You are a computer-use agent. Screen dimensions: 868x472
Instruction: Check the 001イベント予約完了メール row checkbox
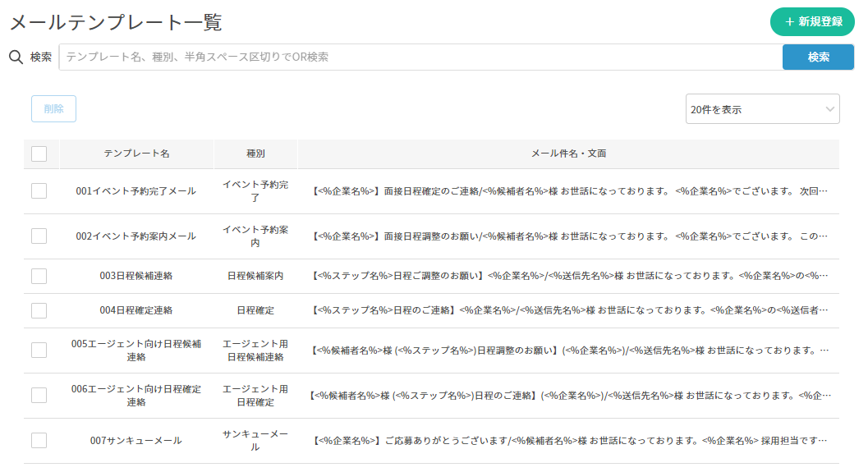click(39, 191)
